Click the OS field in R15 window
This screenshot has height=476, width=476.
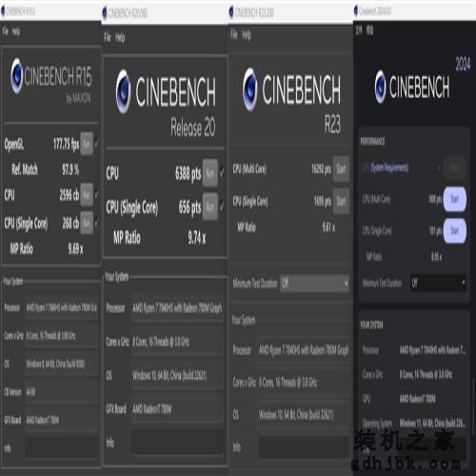(x=62, y=364)
